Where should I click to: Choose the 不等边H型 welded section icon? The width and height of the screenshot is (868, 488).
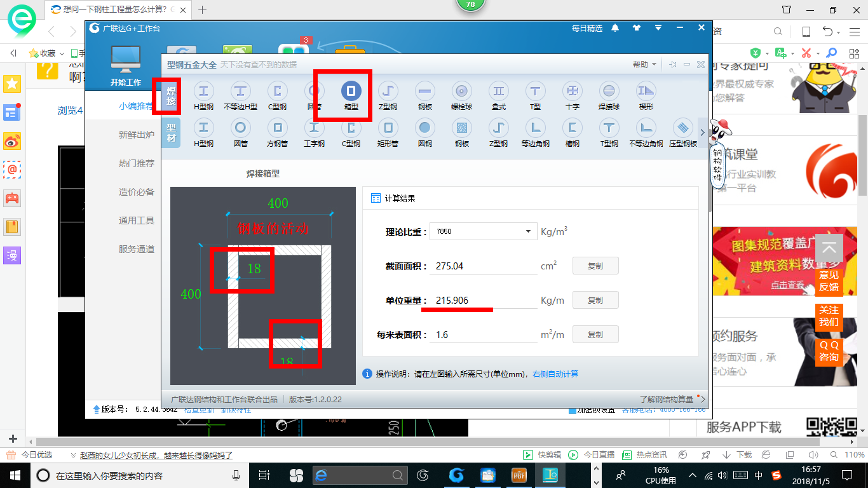pyautogui.click(x=240, y=96)
